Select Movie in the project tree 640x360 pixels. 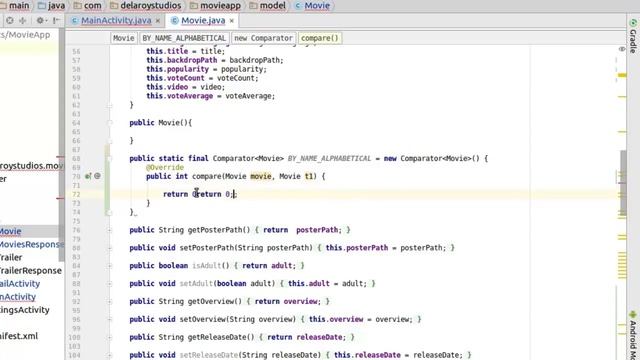pos(11,231)
